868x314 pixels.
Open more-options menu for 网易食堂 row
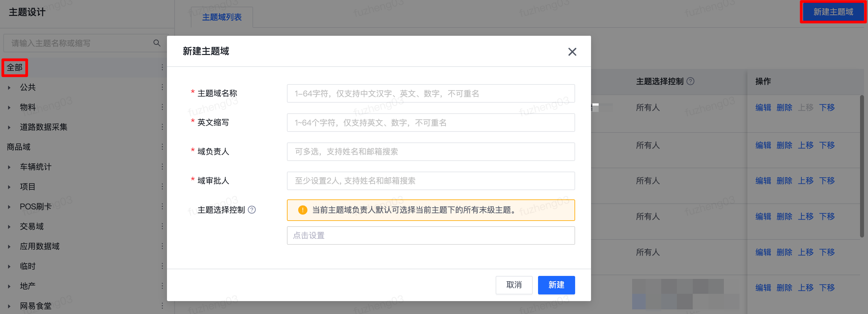[x=162, y=306]
